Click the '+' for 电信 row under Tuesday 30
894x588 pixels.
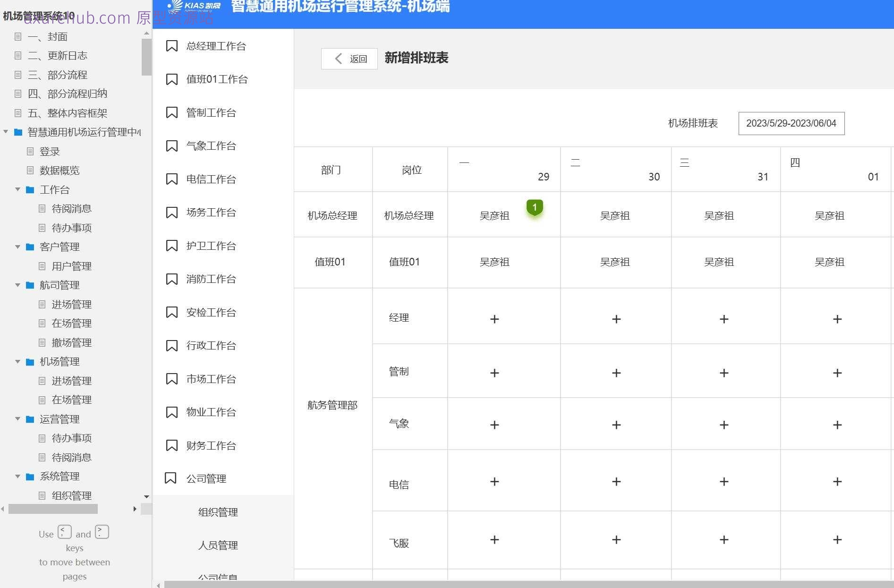[615, 482]
